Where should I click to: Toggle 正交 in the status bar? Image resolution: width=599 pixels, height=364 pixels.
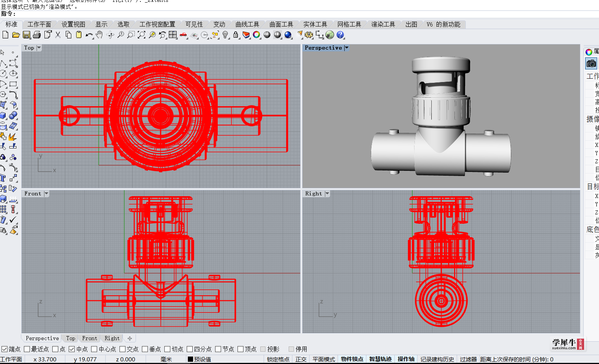(301, 359)
